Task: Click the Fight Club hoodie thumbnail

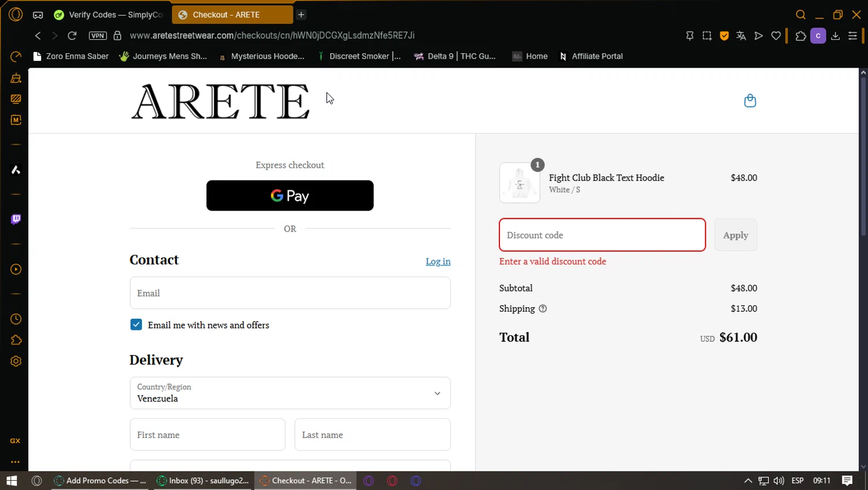Action: click(x=520, y=183)
